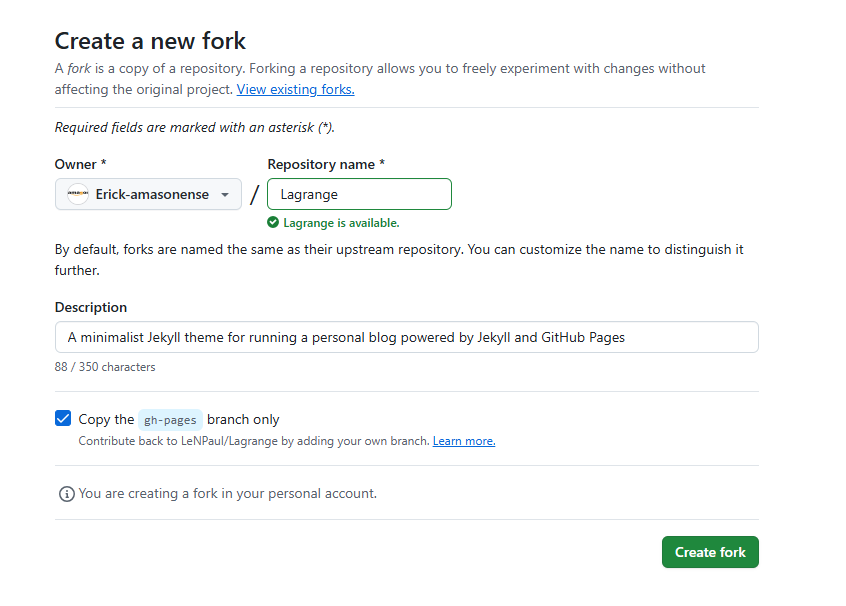
Task: Expand the Owner dropdown caret arrow
Action: pyautogui.click(x=225, y=195)
